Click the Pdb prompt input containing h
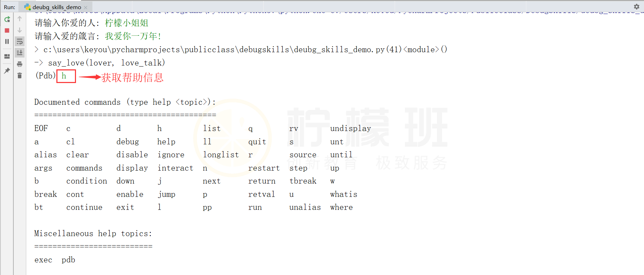The width and height of the screenshot is (644, 275). click(66, 76)
